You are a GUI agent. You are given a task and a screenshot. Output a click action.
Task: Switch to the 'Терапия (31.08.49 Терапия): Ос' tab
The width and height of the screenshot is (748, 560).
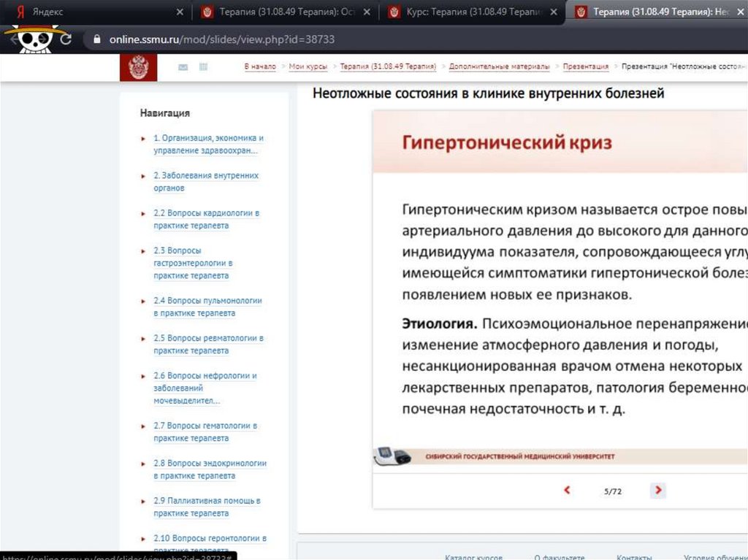pos(286,12)
